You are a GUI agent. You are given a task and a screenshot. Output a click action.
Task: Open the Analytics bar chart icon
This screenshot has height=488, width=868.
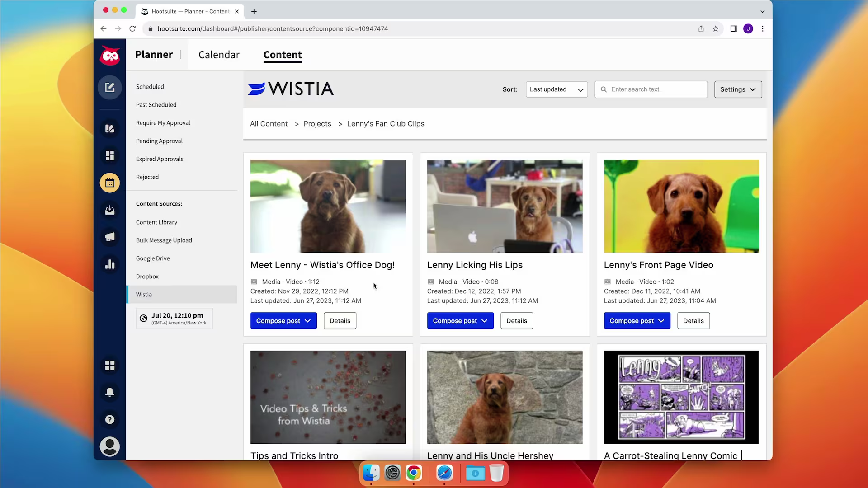pyautogui.click(x=110, y=264)
